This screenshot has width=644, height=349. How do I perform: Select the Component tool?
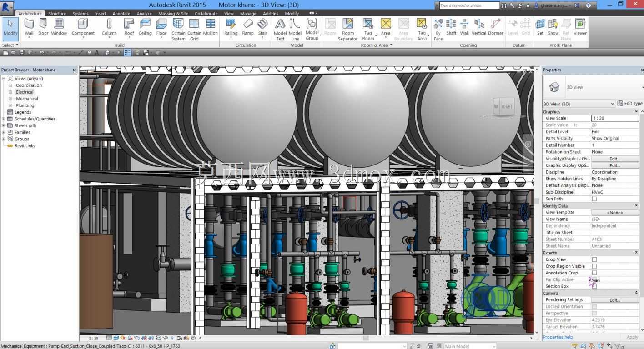point(83,27)
